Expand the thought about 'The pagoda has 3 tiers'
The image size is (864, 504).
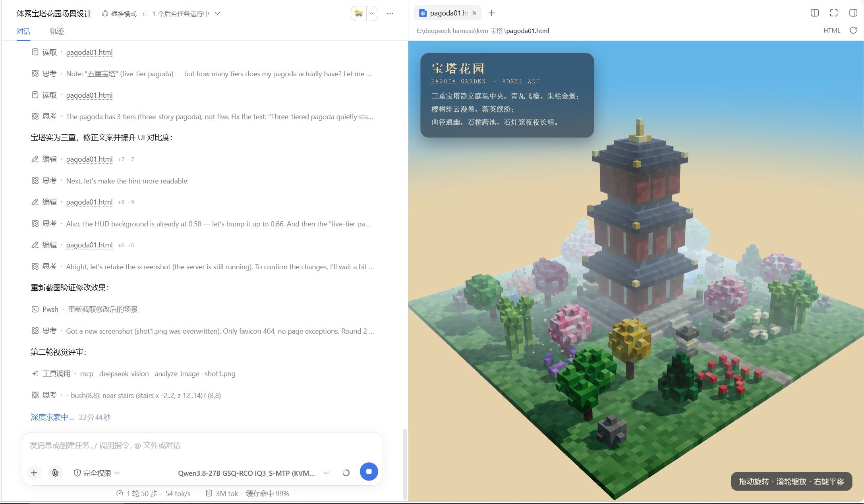click(219, 117)
